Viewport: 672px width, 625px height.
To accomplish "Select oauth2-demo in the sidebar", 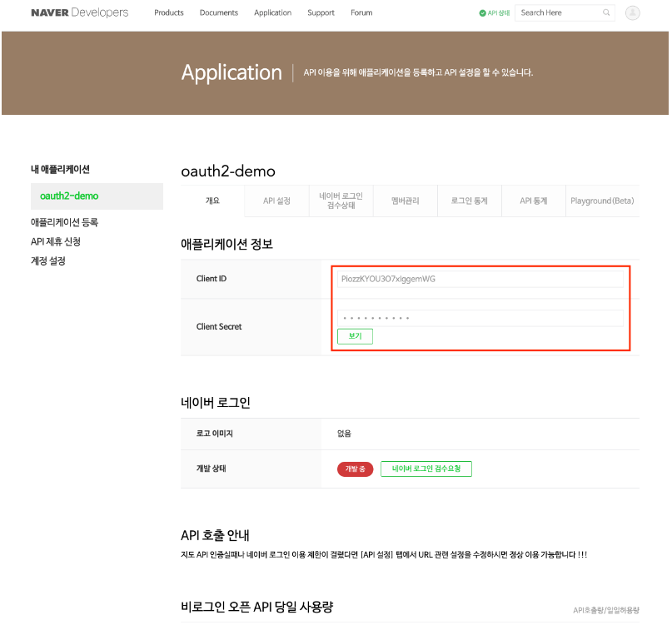I will coord(97,196).
